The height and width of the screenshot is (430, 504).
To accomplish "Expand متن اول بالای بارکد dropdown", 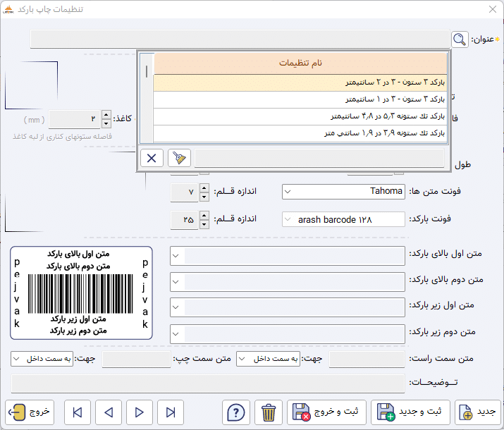I will coord(176,256).
